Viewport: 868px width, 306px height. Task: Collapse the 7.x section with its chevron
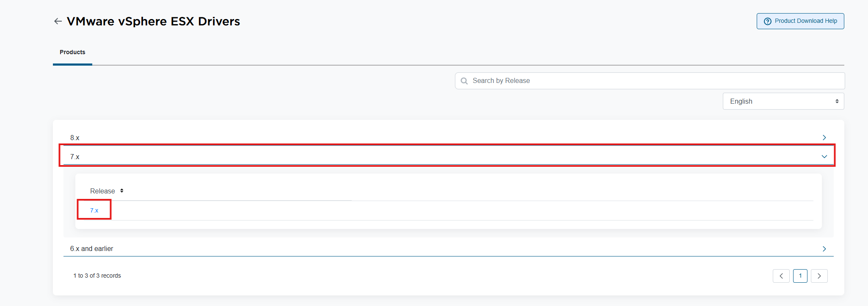(824, 157)
